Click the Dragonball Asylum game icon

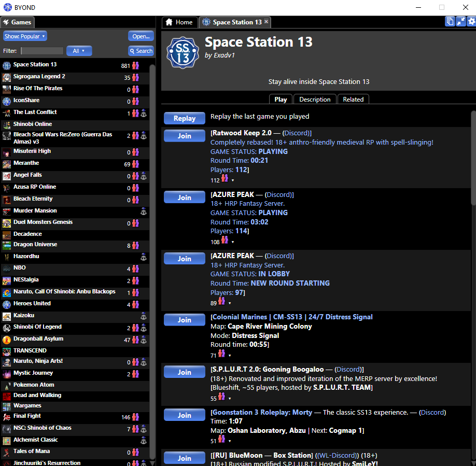[7, 340]
